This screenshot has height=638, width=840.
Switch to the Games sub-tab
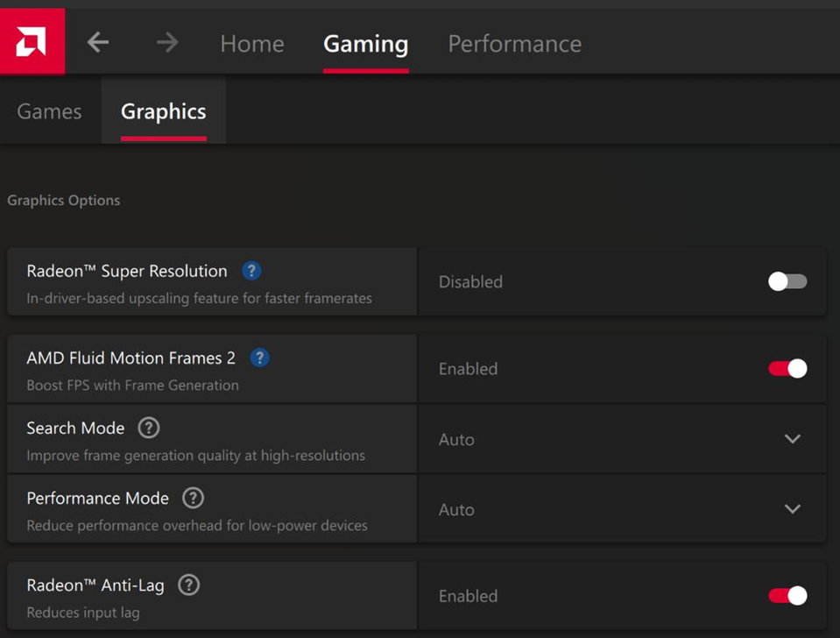48,110
